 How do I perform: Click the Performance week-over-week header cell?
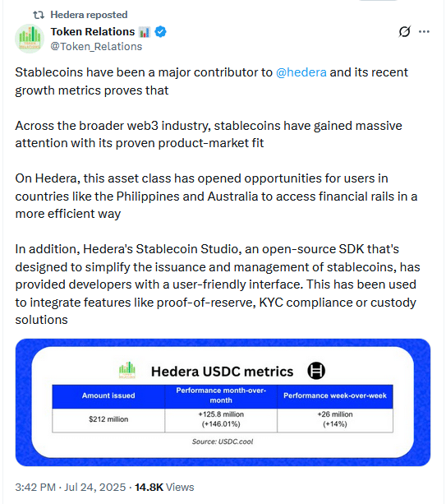[335, 395]
